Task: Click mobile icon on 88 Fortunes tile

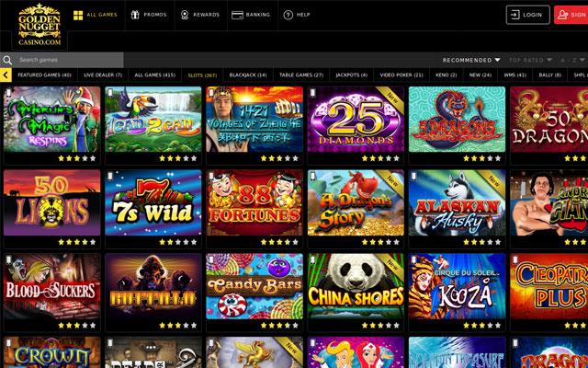Action: 211,176
